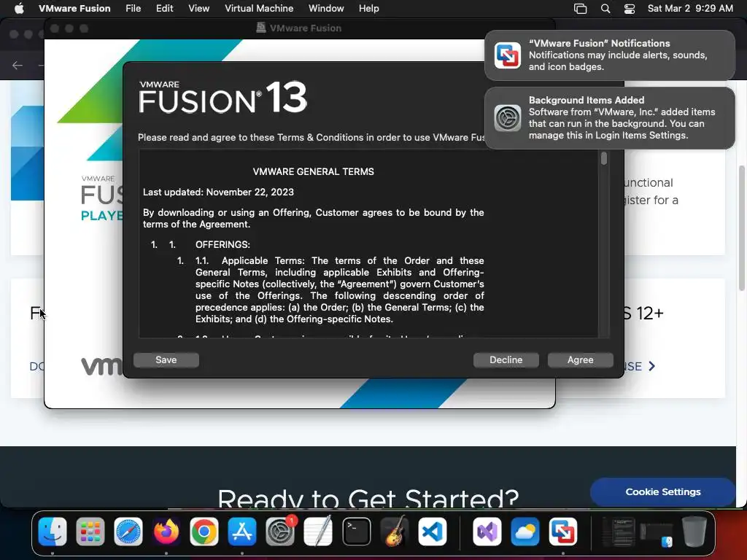Click the VMWARE GENERAL TERMS heading
Image resolution: width=747 pixels, height=560 pixels.
[313, 171]
